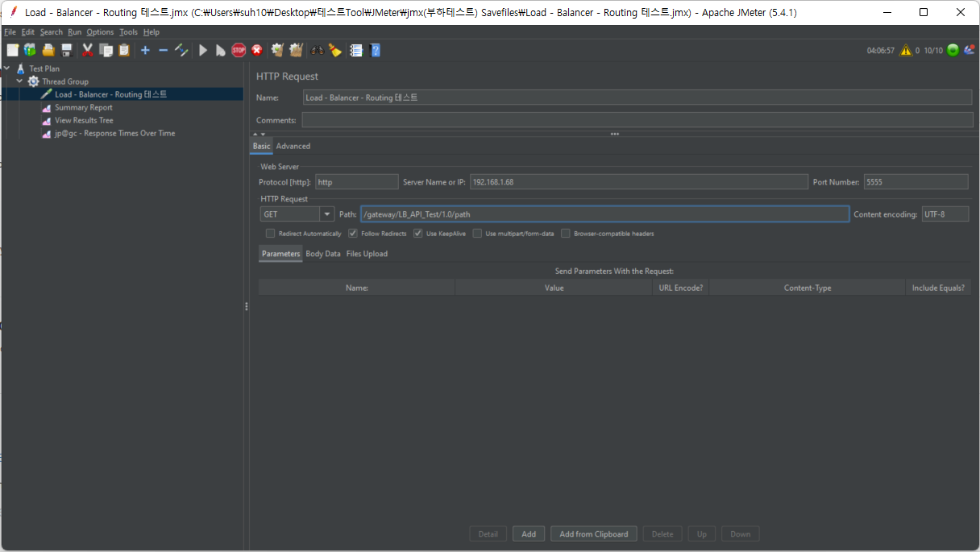Collapse the Test Plan tree node
Image resolution: width=980 pixels, height=552 pixels.
tap(7, 68)
